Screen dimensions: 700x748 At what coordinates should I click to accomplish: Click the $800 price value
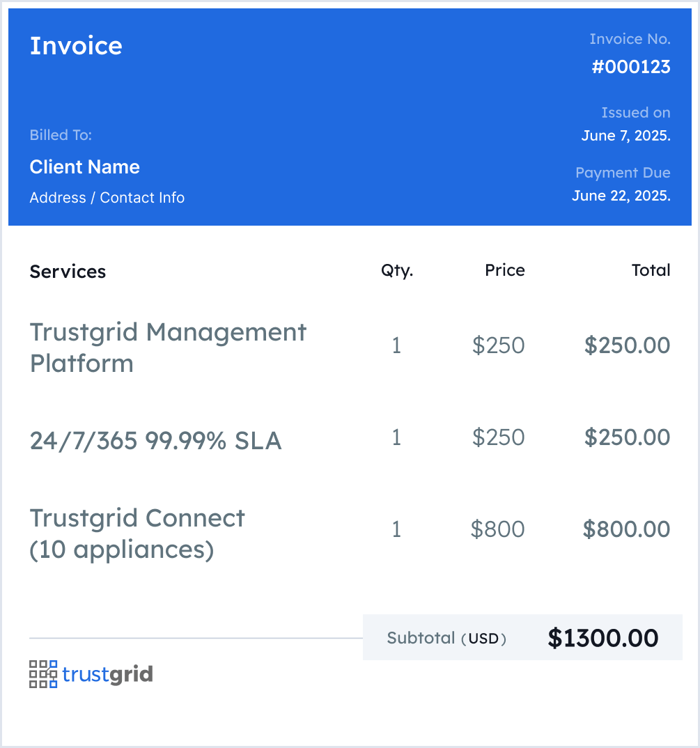pos(498,529)
